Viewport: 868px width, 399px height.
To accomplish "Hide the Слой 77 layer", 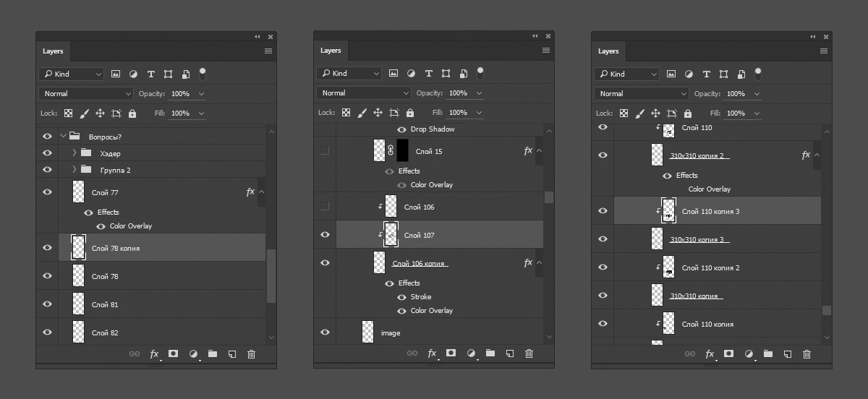I will pyautogui.click(x=47, y=192).
